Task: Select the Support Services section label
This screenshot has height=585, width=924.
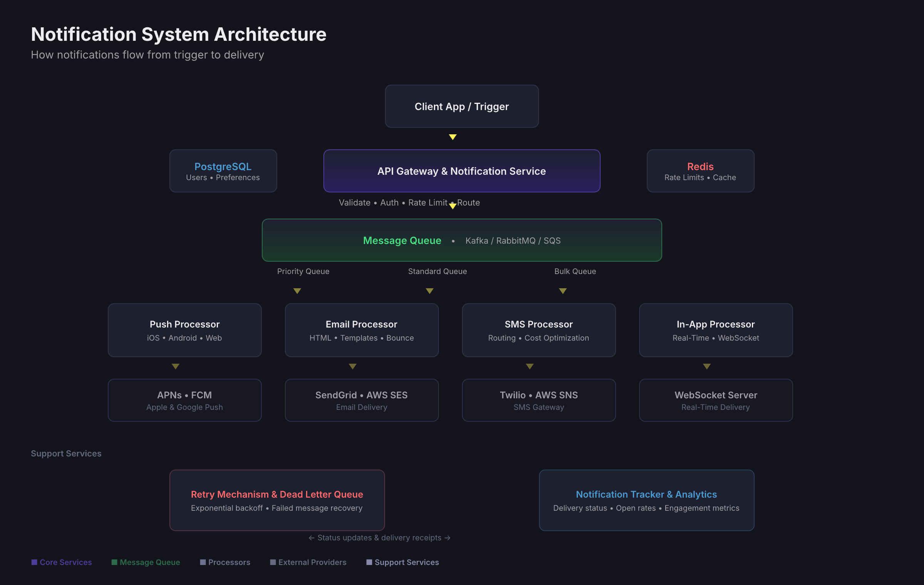Action: click(x=66, y=453)
